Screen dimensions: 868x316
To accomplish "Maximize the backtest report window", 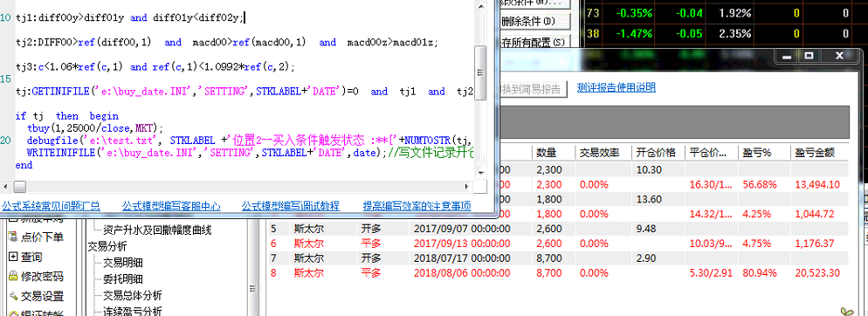I will tap(809, 55).
